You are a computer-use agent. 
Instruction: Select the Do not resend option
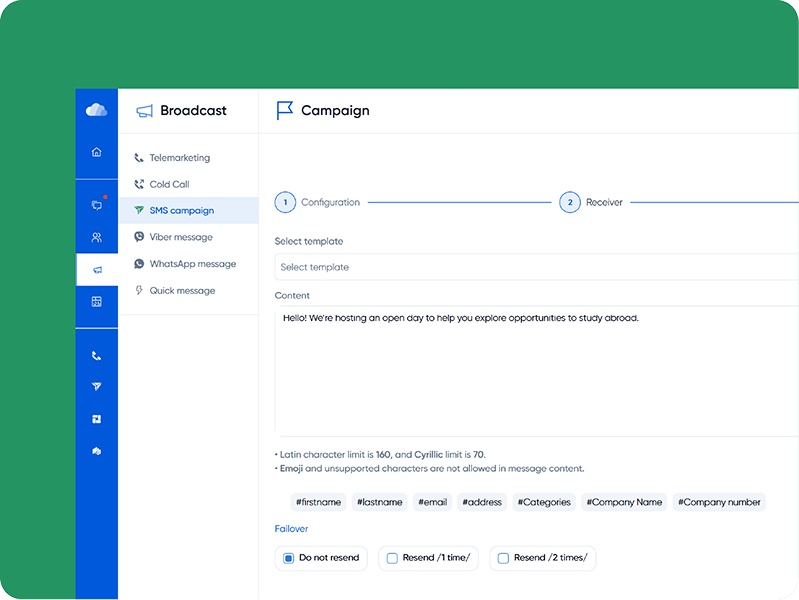[x=321, y=558]
